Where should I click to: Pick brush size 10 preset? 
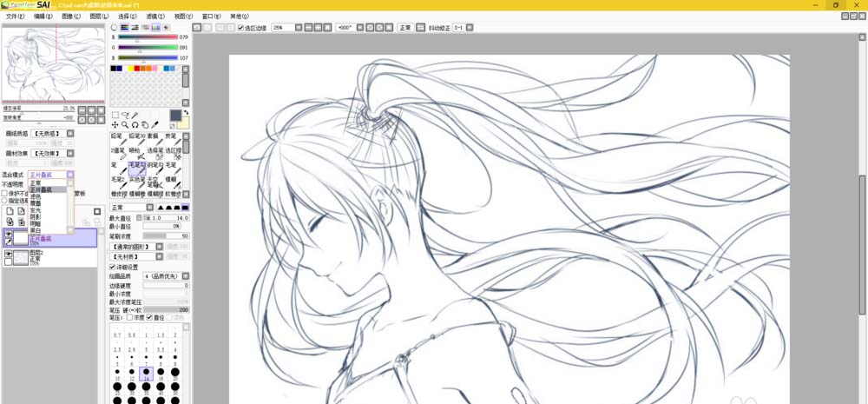[117, 374]
